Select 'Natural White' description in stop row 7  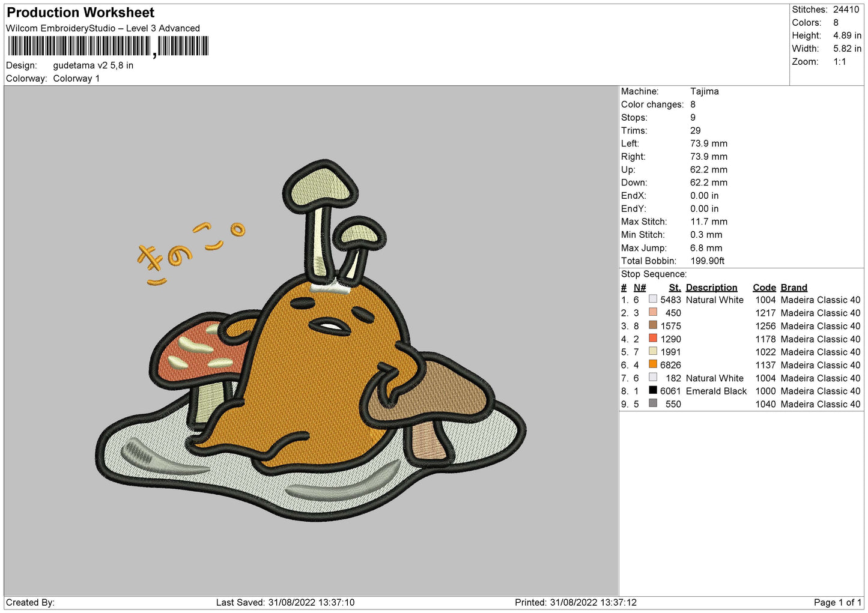point(715,378)
